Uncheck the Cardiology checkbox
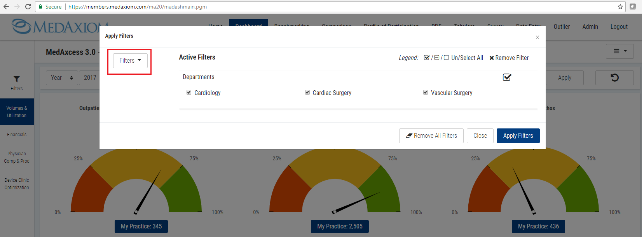The width and height of the screenshot is (644, 237). [x=189, y=93]
